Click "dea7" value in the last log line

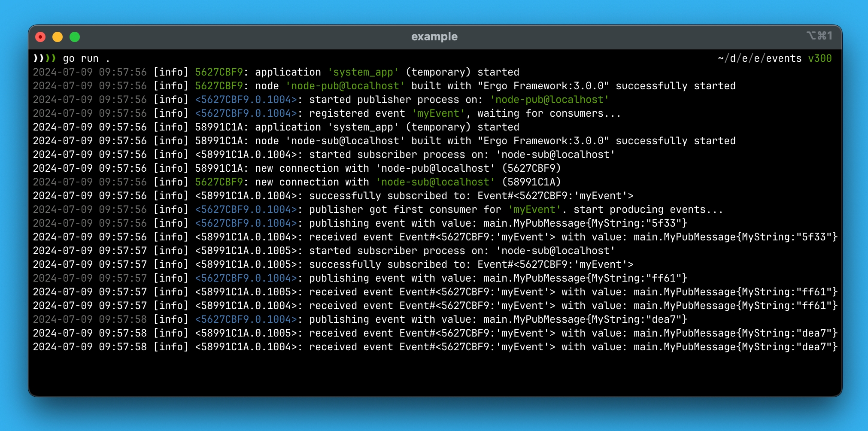(x=814, y=347)
